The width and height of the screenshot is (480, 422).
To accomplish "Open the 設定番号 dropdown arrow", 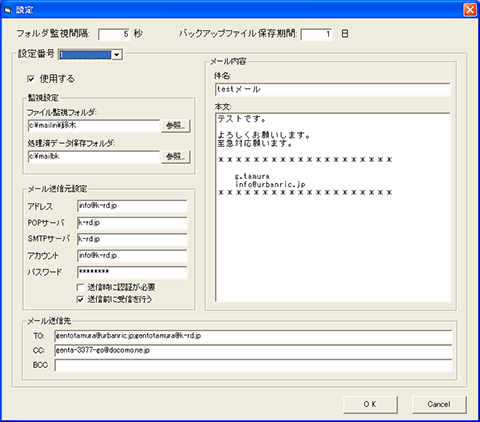I will pos(117,55).
